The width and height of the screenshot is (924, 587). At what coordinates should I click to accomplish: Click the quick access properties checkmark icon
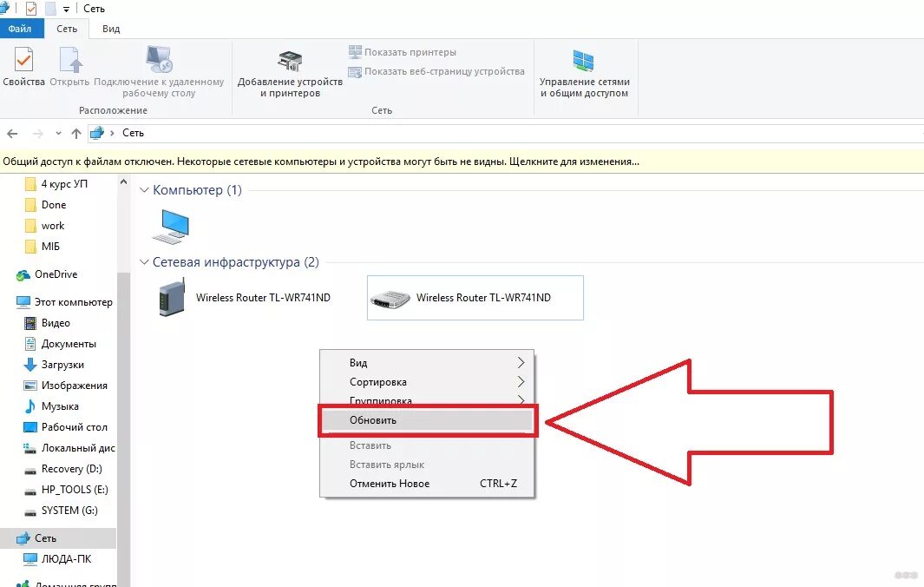(x=31, y=9)
